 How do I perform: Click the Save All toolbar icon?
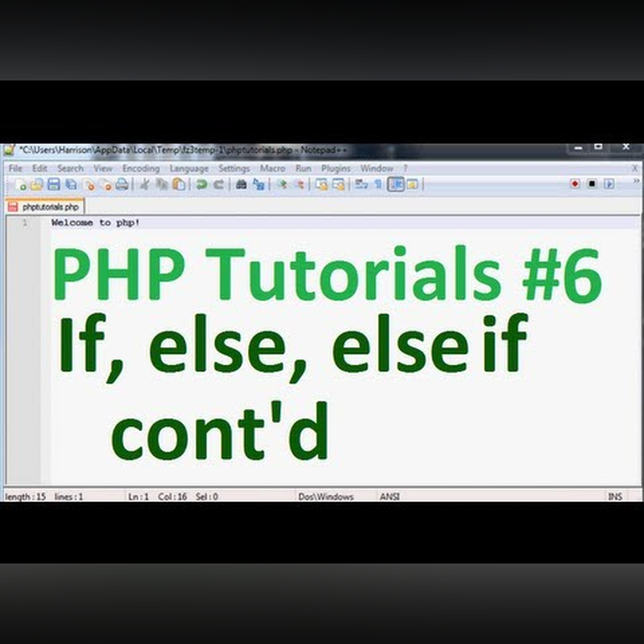[x=71, y=184]
